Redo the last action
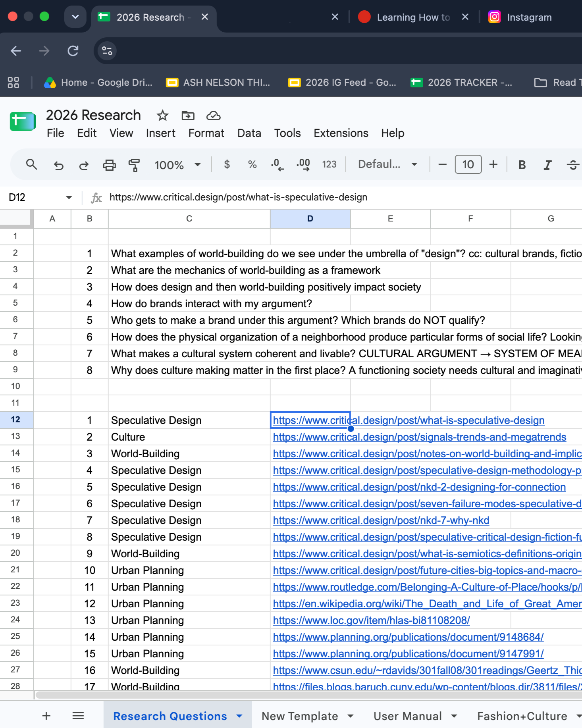582x728 pixels. 84,165
